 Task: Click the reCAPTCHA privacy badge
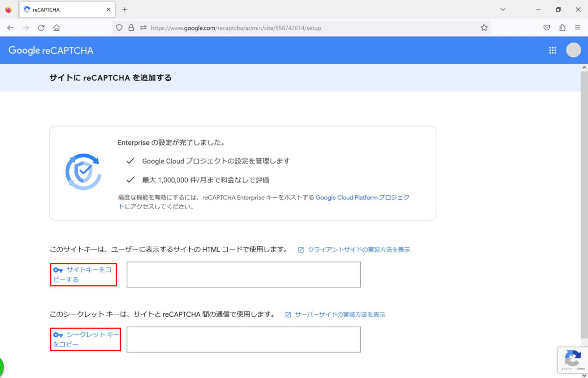pyautogui.click(x=573, y=360)
